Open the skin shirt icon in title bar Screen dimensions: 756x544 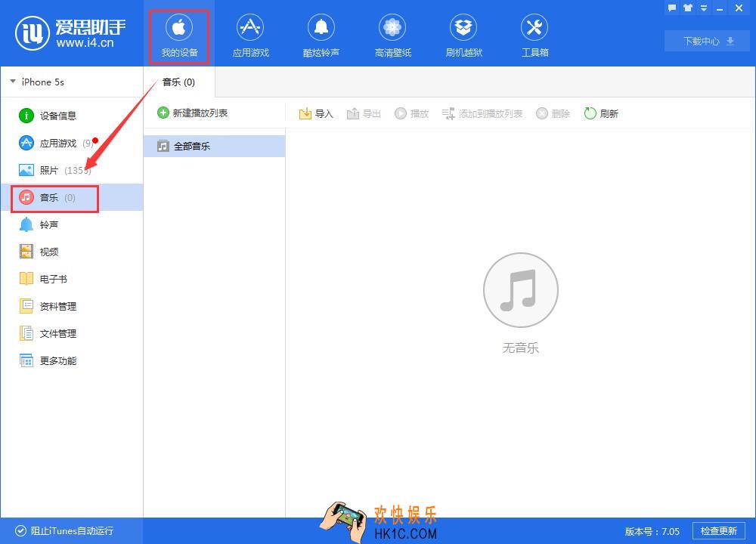[687, 8]
